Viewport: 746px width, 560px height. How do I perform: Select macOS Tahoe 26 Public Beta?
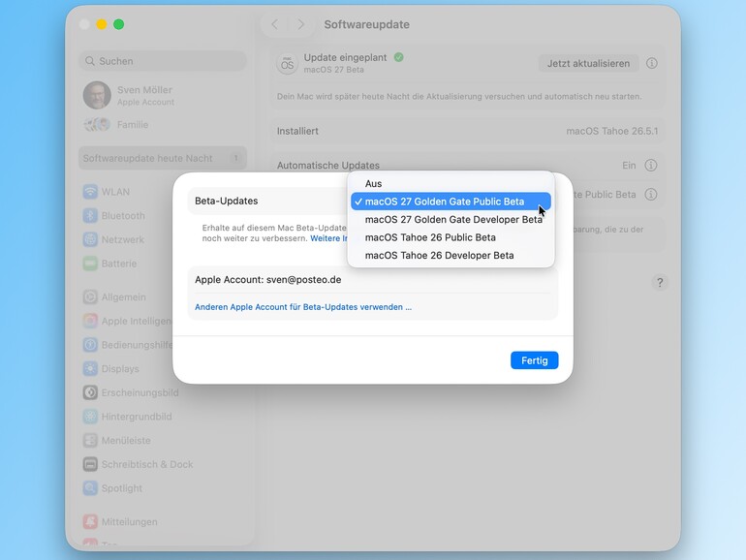(451, 237)
